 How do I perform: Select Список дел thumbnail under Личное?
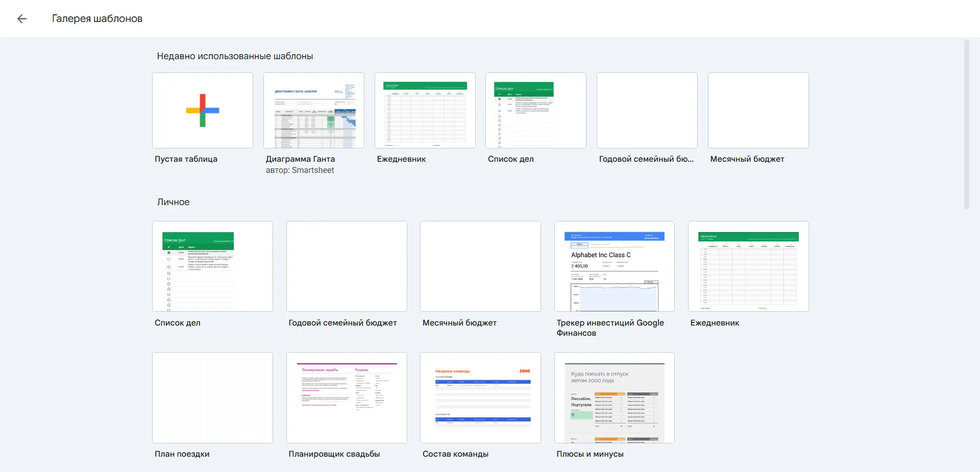[x=212, y=266]
